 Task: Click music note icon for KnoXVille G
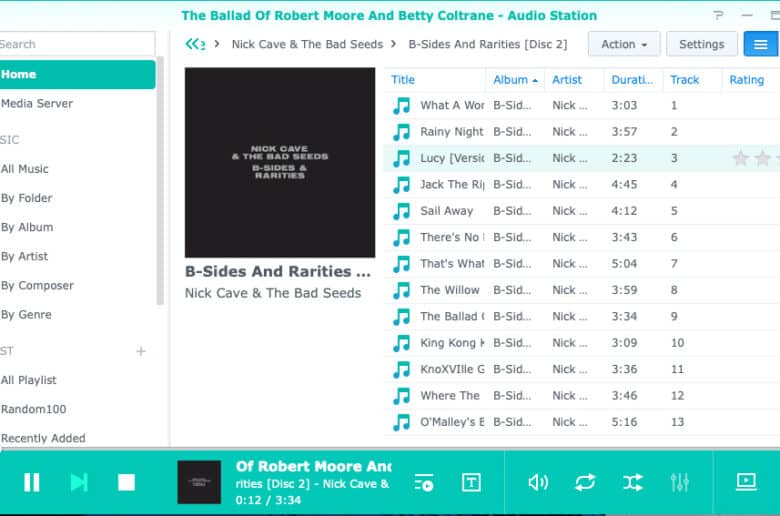click(401, 369)
